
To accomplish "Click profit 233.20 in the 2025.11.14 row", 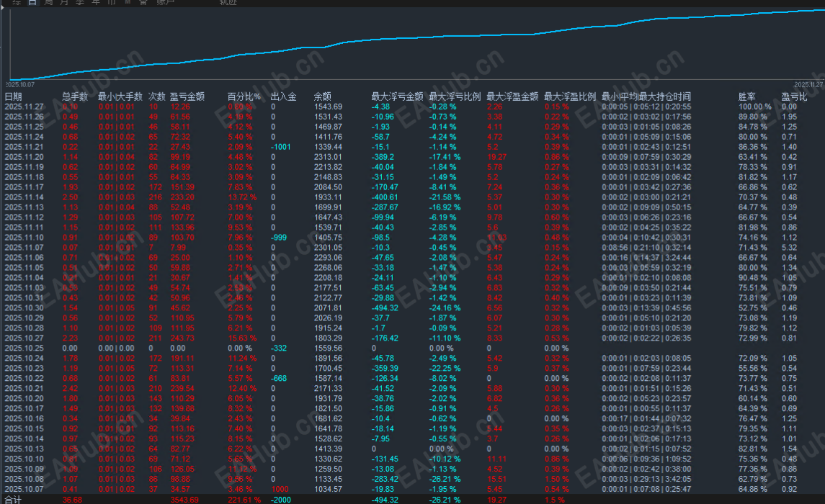I will [x=182, y=197].
